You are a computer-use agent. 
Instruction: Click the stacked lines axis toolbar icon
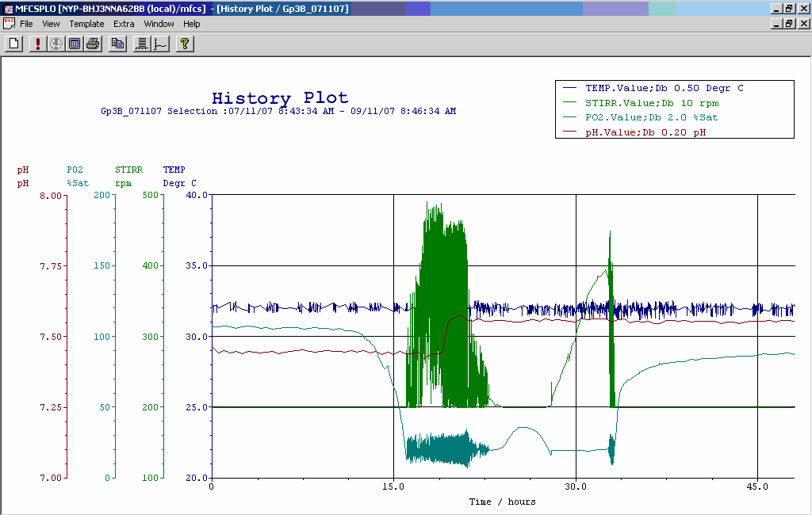(x=141, y=44)
